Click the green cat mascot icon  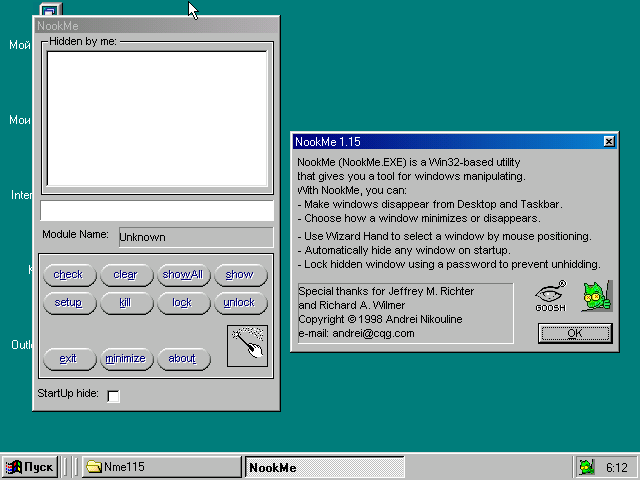[596, 298]
